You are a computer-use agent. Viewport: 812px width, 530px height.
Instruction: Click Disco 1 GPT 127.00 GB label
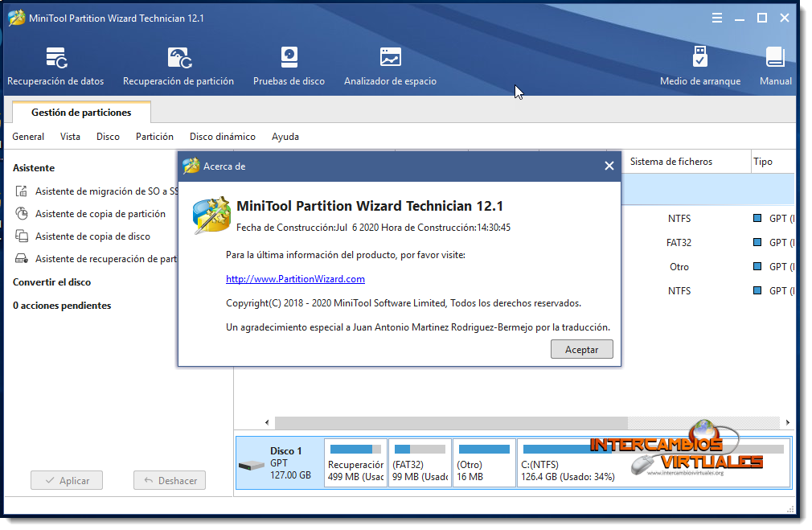290,462
